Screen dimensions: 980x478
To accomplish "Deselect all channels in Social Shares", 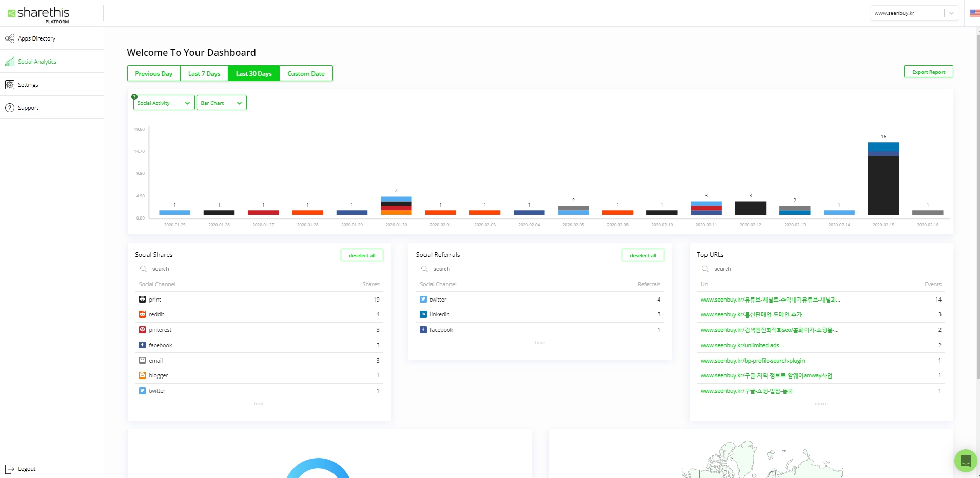I will (362, 255).
